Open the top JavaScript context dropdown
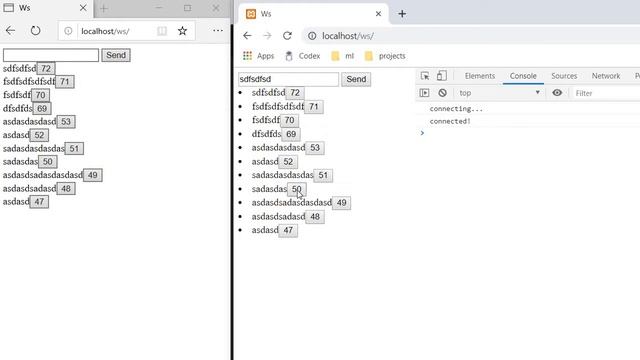Screen dimensions: 640x360 500,93
